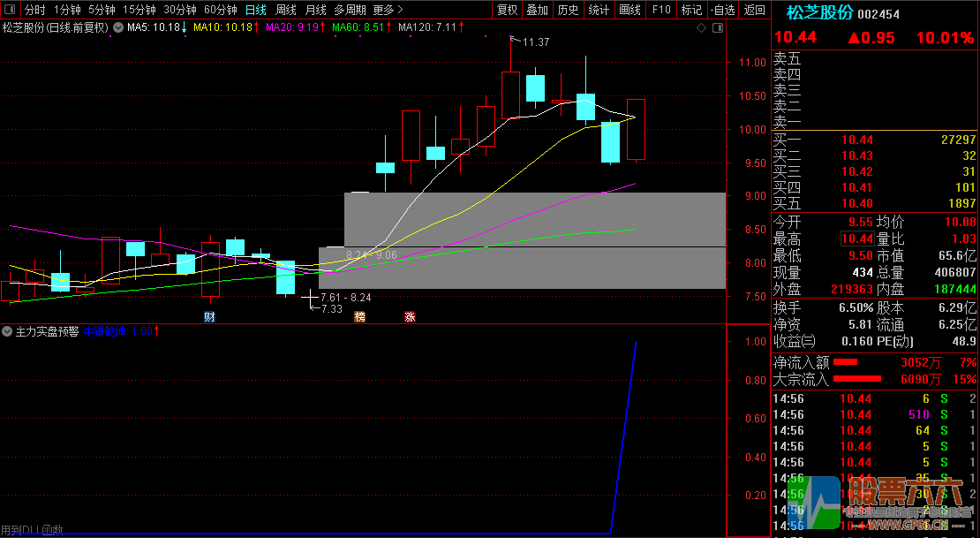Select the 30分钟 period tab
The image size is (980, 538).
(180, 10)
